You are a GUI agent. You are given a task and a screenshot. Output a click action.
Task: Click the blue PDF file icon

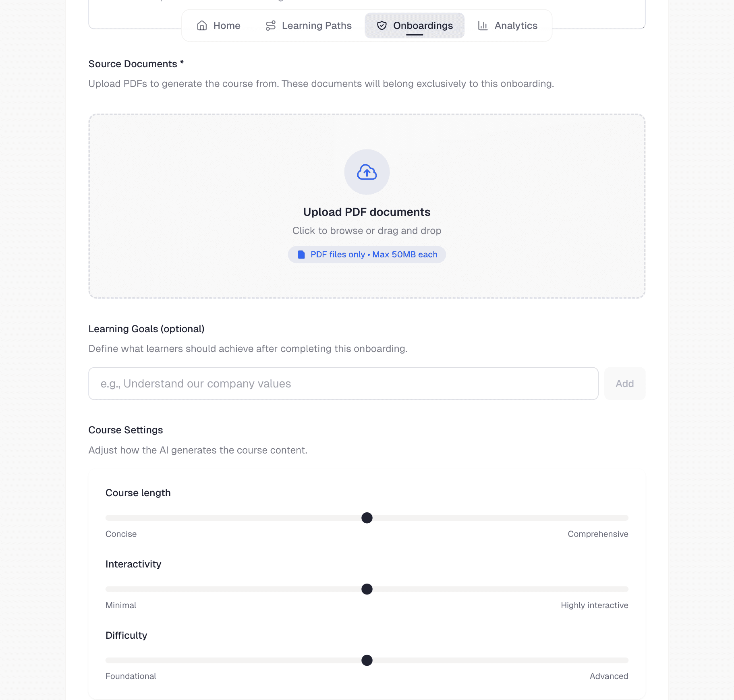pyautogui.click(x=301, y=254)
